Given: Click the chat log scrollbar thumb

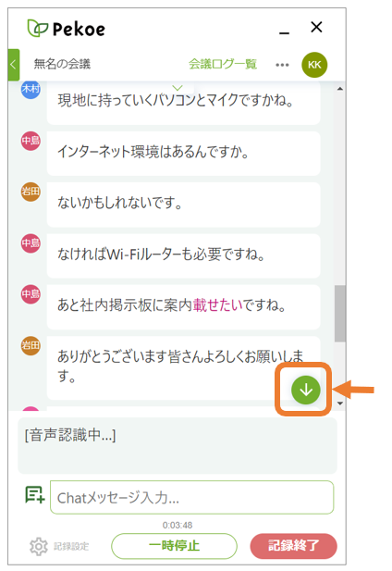Looking at the screenshot, I should 340,314.
